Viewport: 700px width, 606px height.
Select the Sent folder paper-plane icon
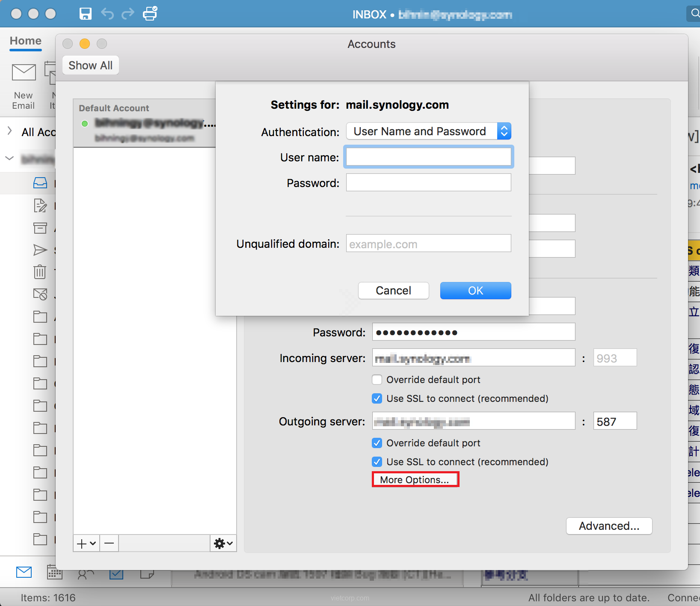[x=40, y=250]
